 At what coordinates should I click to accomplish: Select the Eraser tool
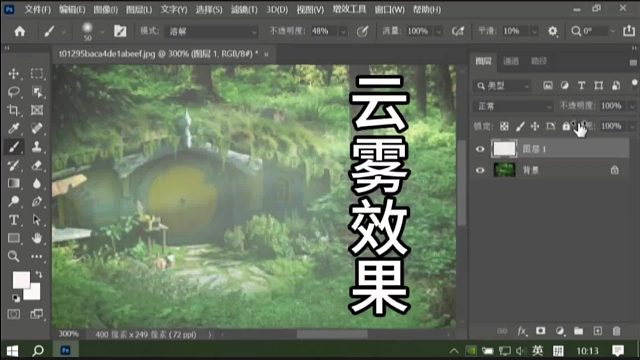coord(37,165)
